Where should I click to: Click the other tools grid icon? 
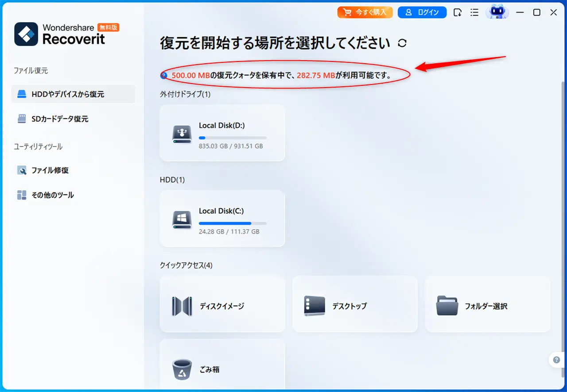22,195
